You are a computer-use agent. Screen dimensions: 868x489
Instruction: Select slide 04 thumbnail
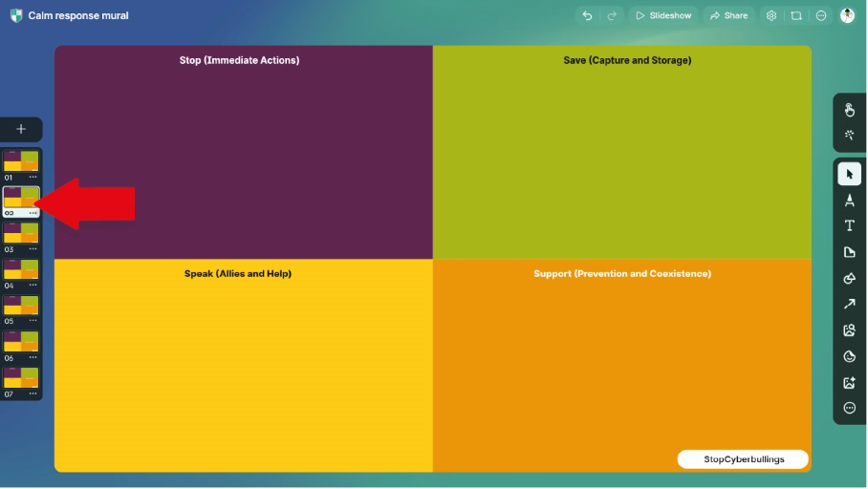[x=21, y=269]
